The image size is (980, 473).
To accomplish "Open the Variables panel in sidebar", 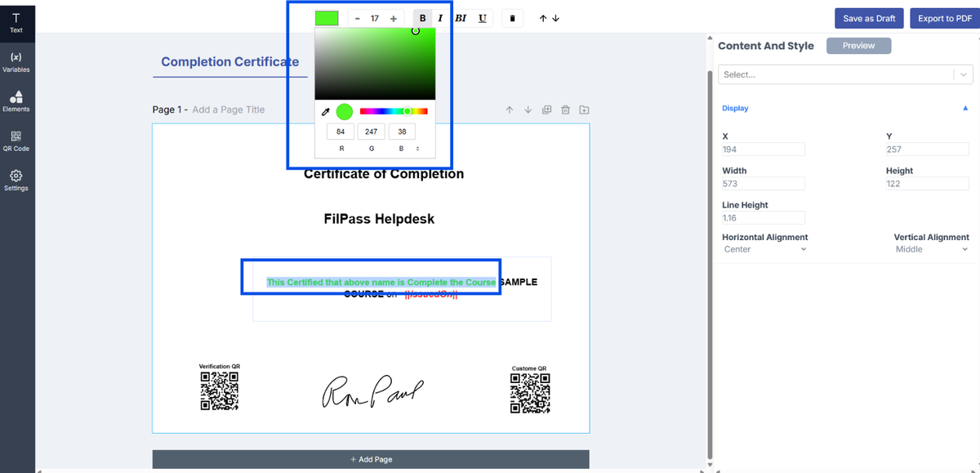I will coord(16,62).
